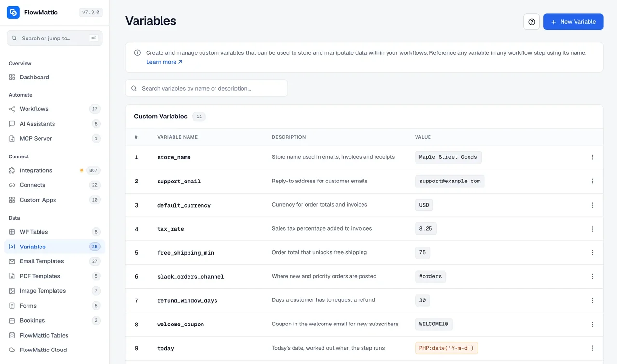617x364 pixels.
Task: Click the AI Assistants chat icon
Action: tap(12, 124)
